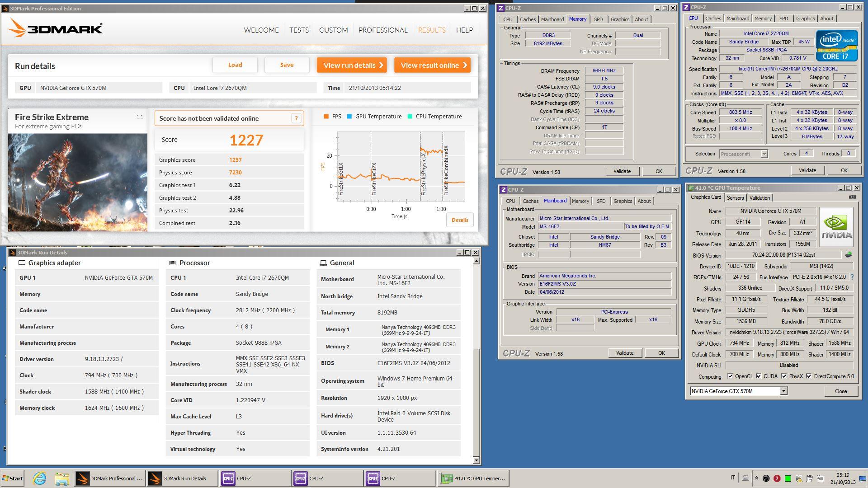Click the red number 2 tray icon
This screenshot has height=488, width=868.
(777, 479)
